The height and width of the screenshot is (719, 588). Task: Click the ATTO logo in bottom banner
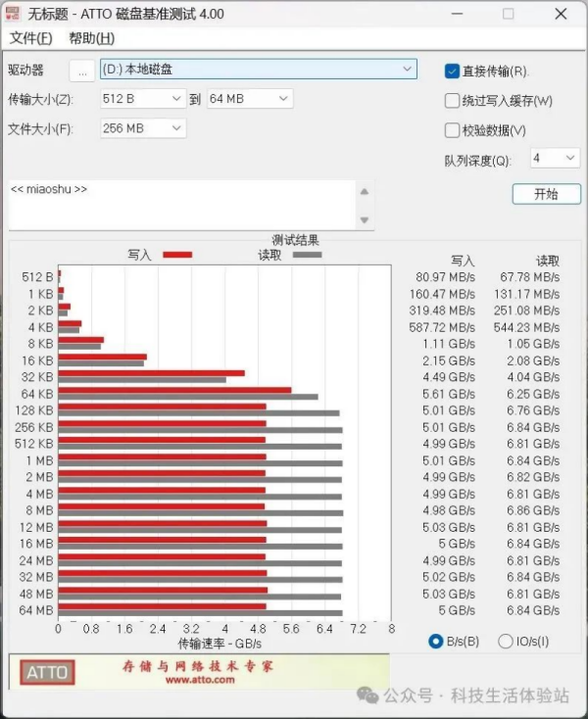click(x=47, y=672)
